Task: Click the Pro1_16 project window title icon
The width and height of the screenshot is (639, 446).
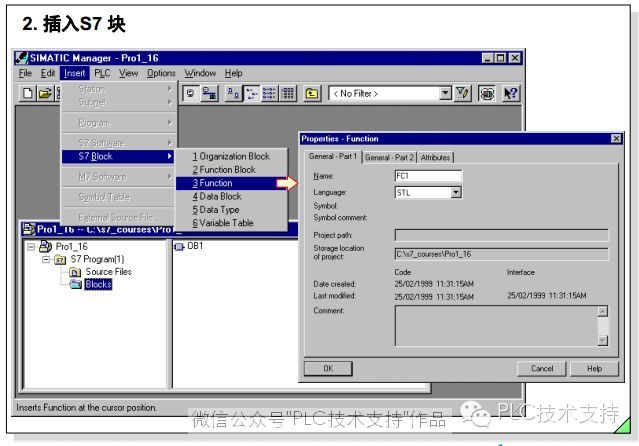Action: tap(28, 229)
